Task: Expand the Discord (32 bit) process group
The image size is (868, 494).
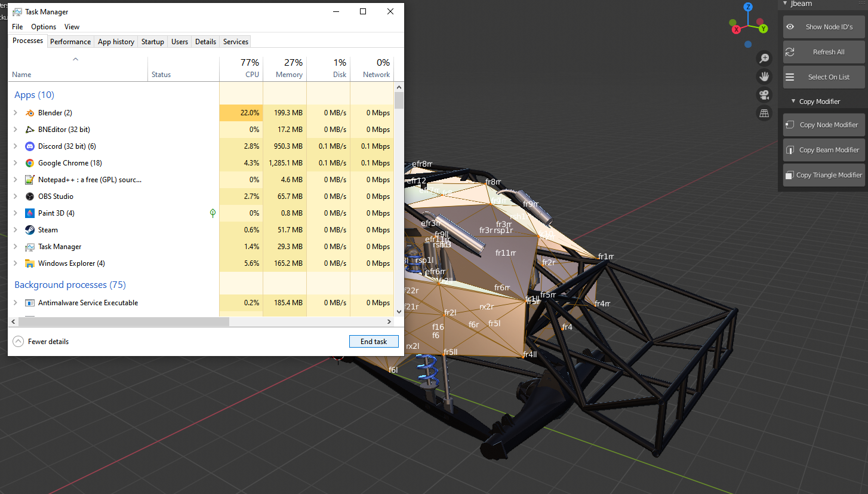Action: coord(16,146)
